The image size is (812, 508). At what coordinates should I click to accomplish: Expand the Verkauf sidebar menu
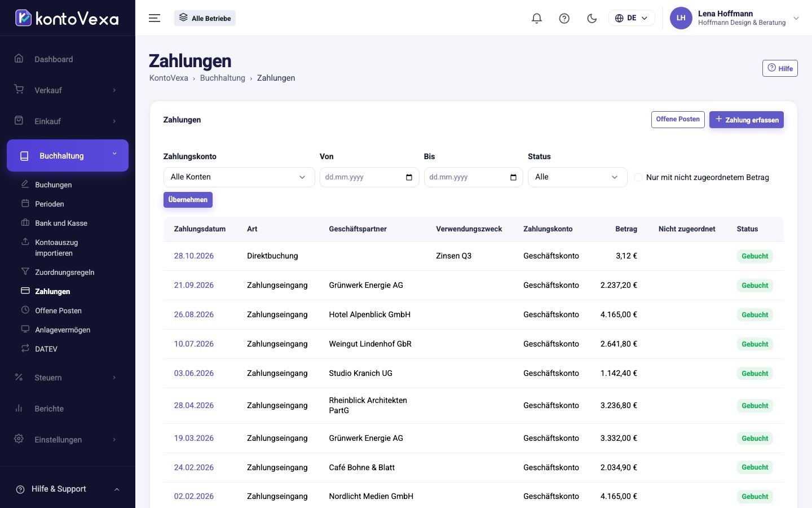(x=68, y=90)
